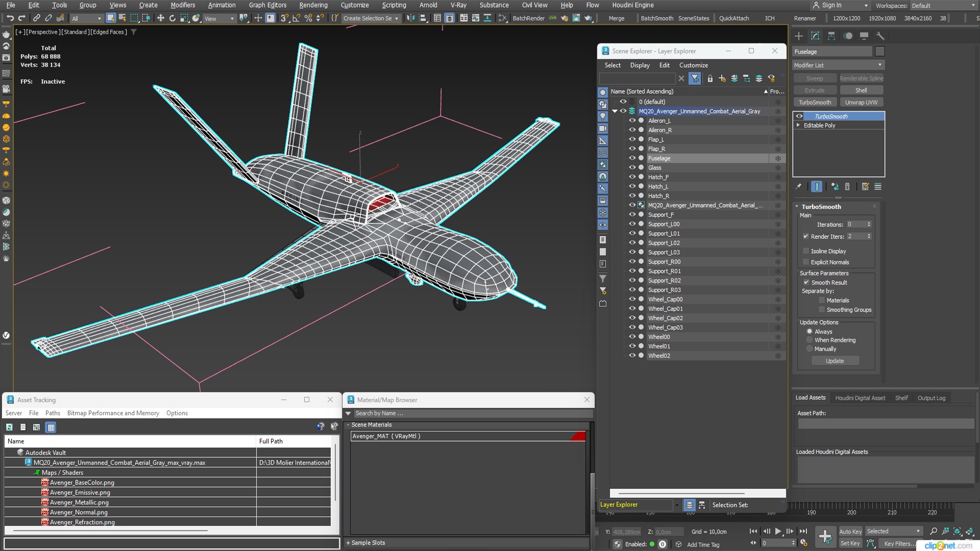
Task: Uncheck the Smooth Result checkbox
Action: (x=806, y=283)
